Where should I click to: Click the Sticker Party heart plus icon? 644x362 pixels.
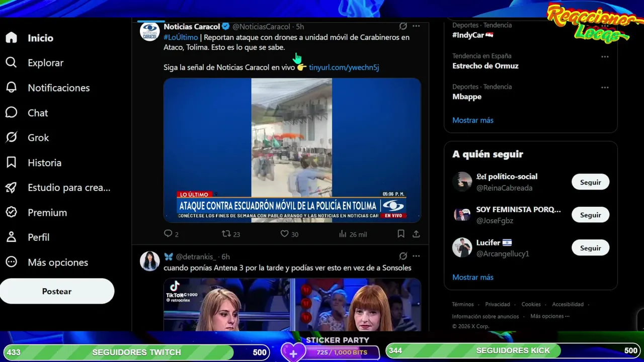tap(293, 353)
